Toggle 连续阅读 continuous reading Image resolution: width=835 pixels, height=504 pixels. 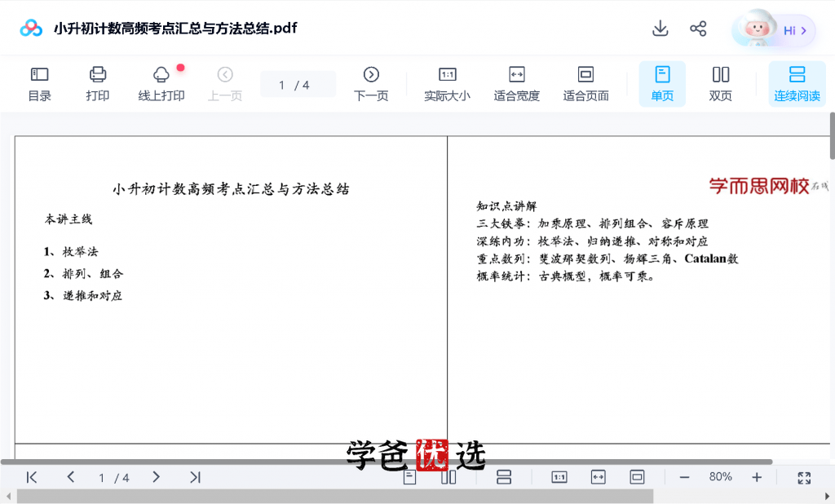pos(797,84)
